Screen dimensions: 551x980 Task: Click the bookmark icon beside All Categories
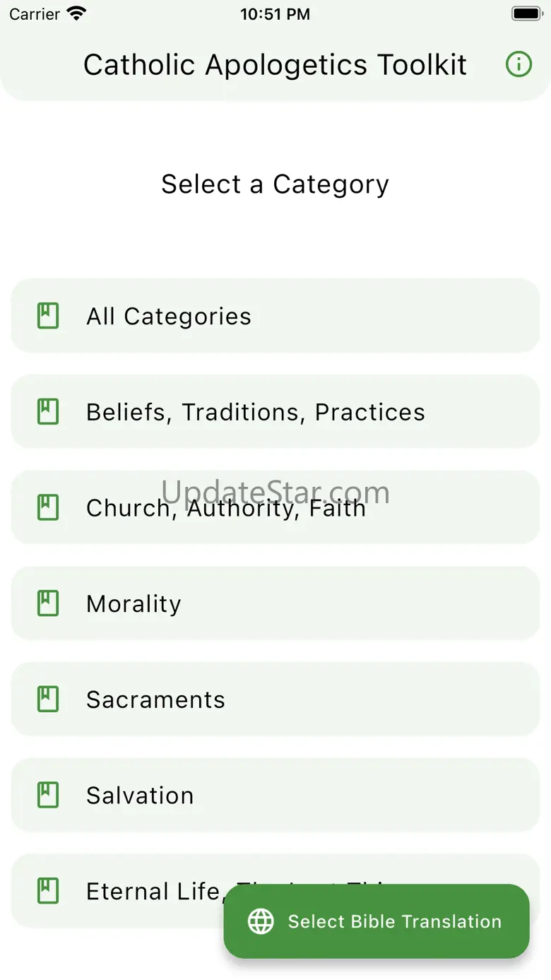[48, 316]
